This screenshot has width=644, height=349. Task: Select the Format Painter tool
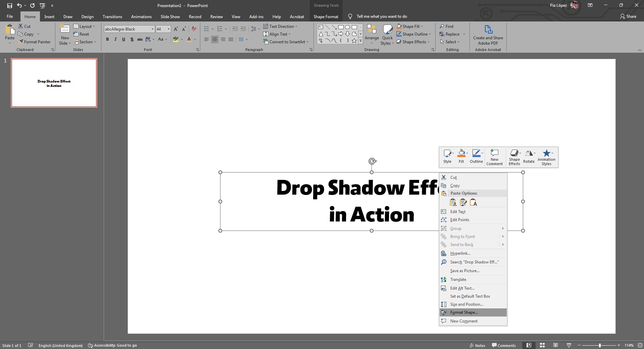(x=35, y=42)
